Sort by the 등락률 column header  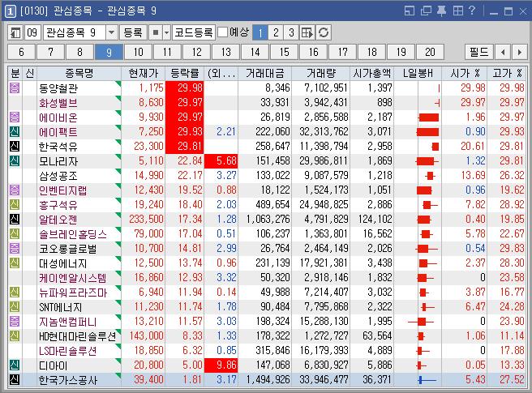[184, 73]
